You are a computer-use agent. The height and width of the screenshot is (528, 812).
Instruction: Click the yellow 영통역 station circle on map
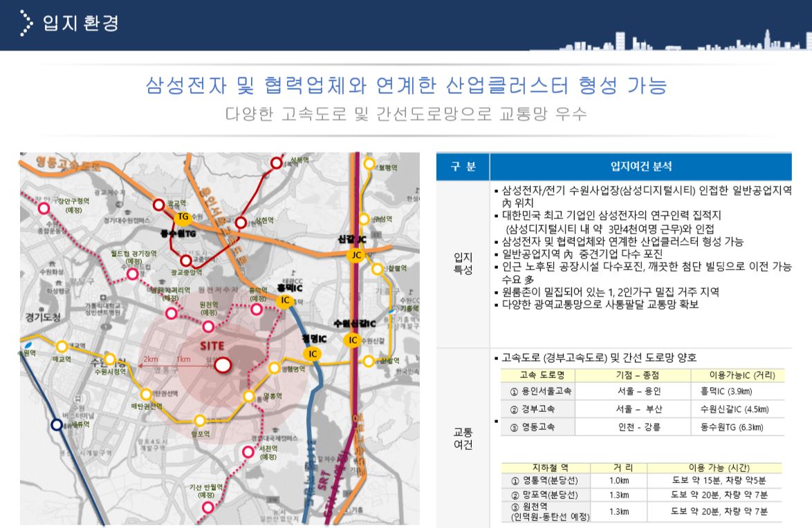pos(249,397)
